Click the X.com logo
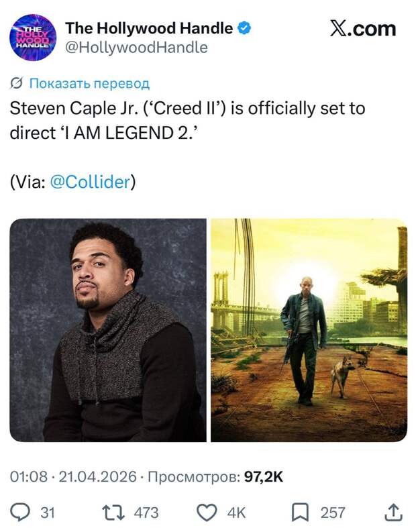 tap(363, 29)
